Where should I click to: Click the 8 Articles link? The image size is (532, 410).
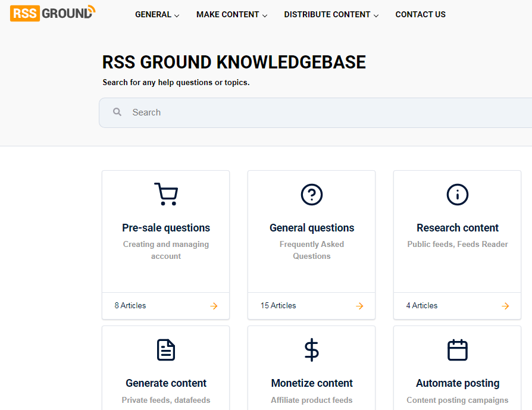130,305
